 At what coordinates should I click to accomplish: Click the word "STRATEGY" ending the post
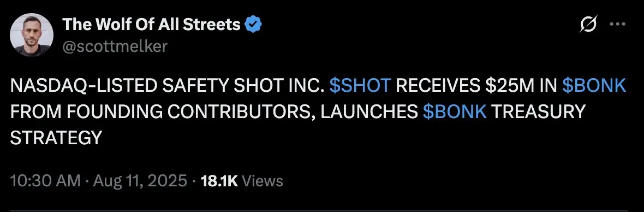(56, 138)
